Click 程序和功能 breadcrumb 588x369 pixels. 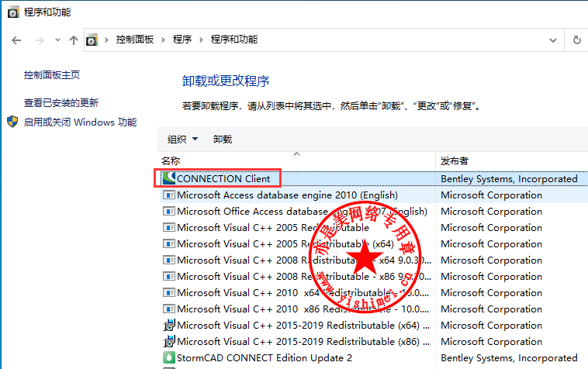tap(234, 40)
